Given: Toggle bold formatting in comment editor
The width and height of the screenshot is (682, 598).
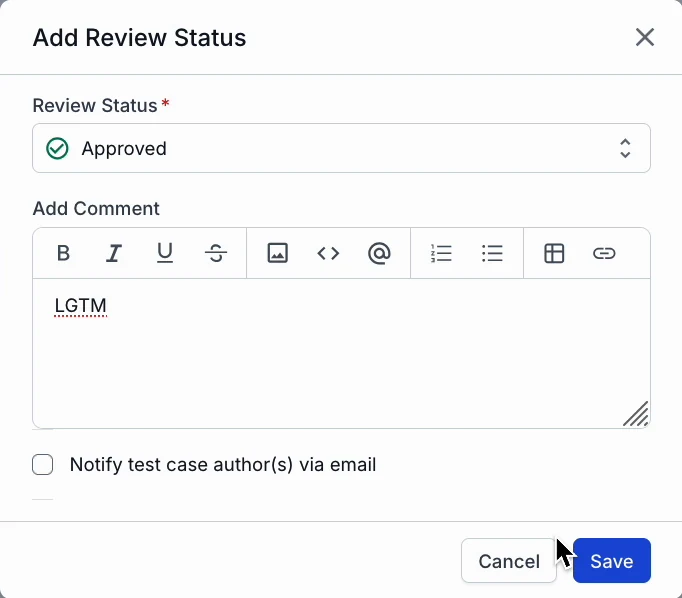Looking at the screenshot, I should click(64, 253).
